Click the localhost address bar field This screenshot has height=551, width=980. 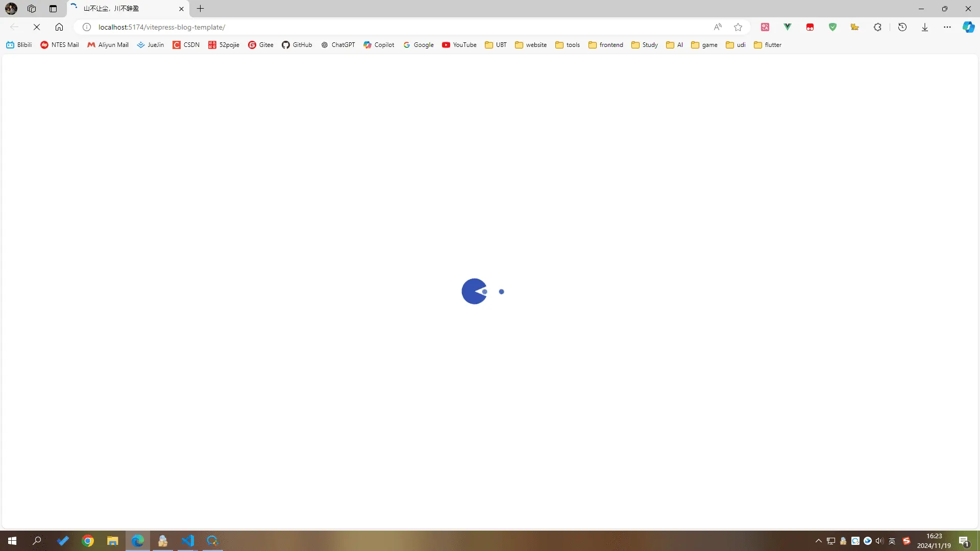coord(398,27)
